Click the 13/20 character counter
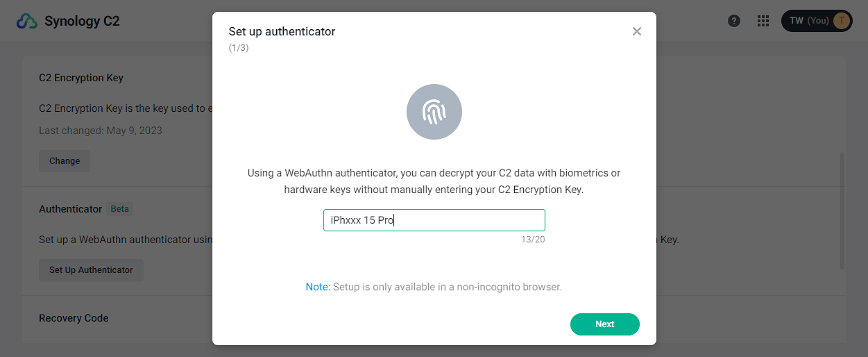The height and width of the screenshot is (357, 868). [533, 240]
